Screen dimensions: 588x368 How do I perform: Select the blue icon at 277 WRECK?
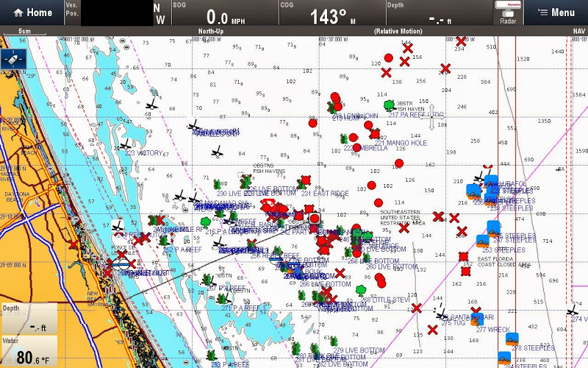point(477,319)
